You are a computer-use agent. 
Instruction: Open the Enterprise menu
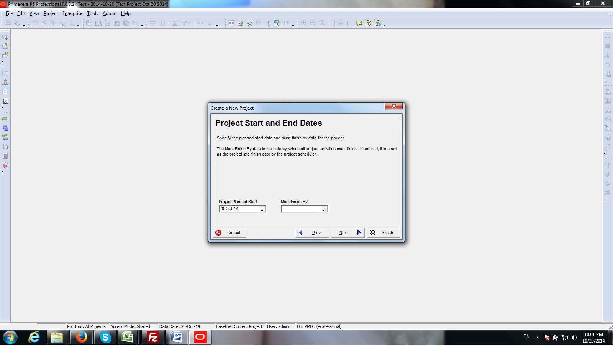pos(72,13)
